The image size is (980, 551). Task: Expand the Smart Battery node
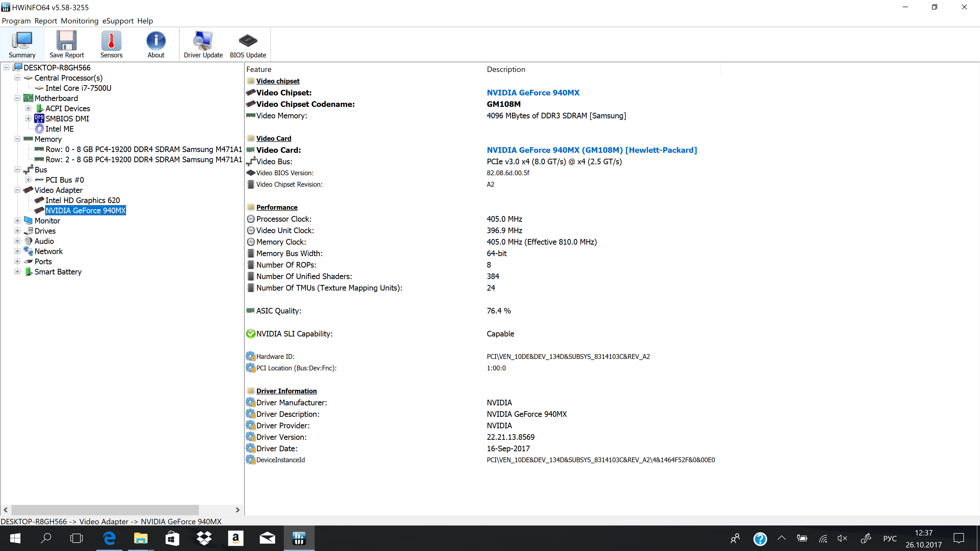click(x=18, y=271)
